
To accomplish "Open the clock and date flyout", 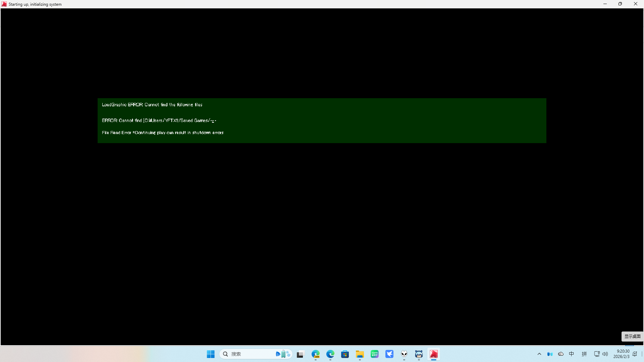I will click(x=621, y=354).
